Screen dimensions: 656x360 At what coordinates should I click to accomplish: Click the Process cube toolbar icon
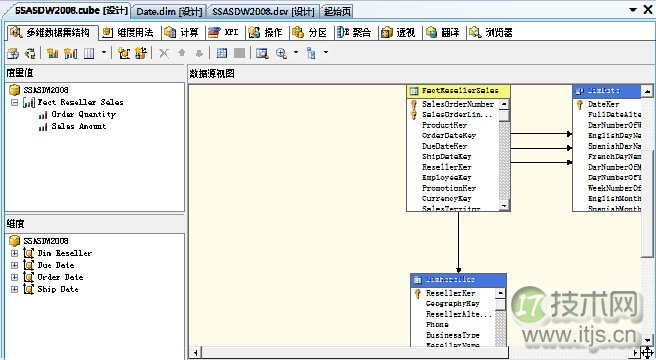[x=13, y=53]
